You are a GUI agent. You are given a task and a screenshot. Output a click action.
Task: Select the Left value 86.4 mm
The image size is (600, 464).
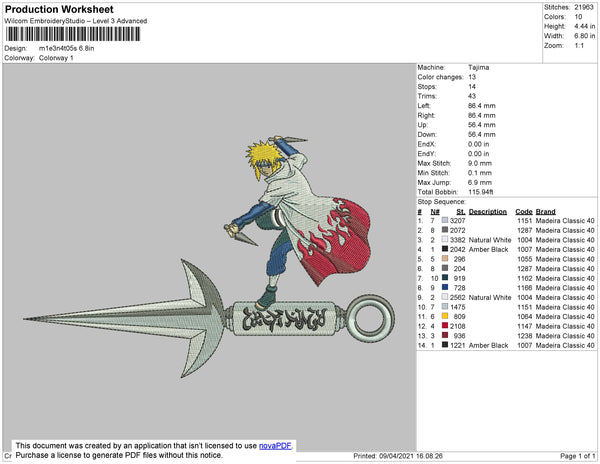(x=482, y=106)
